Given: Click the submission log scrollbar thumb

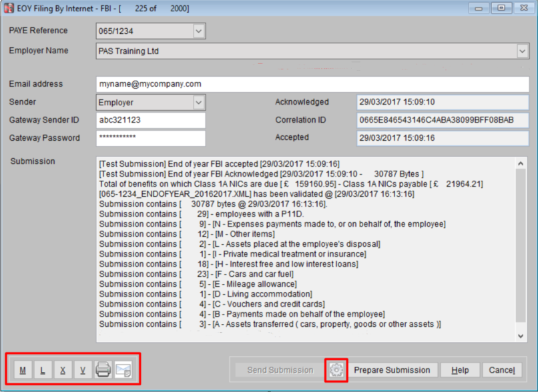Looking at the screenshot, I should click(521, 246).
